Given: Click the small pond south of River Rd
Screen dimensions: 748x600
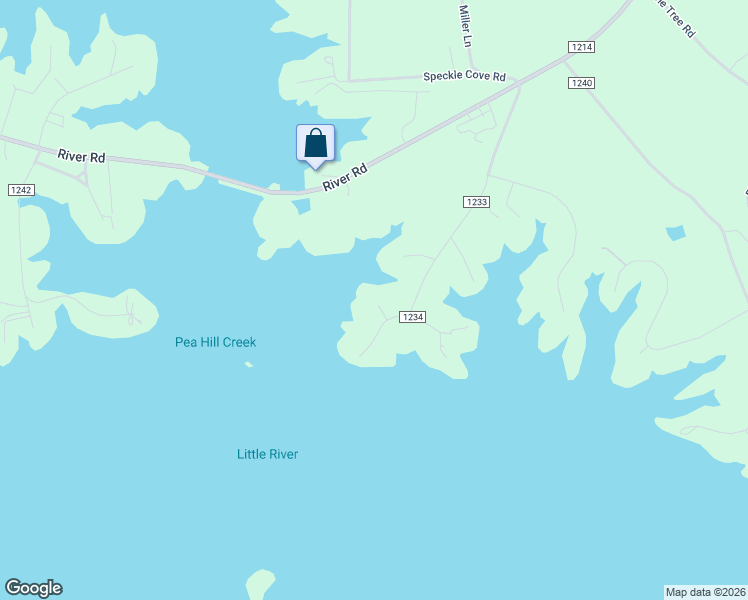Looking at the screenshot, I should (x=301, y=207).
